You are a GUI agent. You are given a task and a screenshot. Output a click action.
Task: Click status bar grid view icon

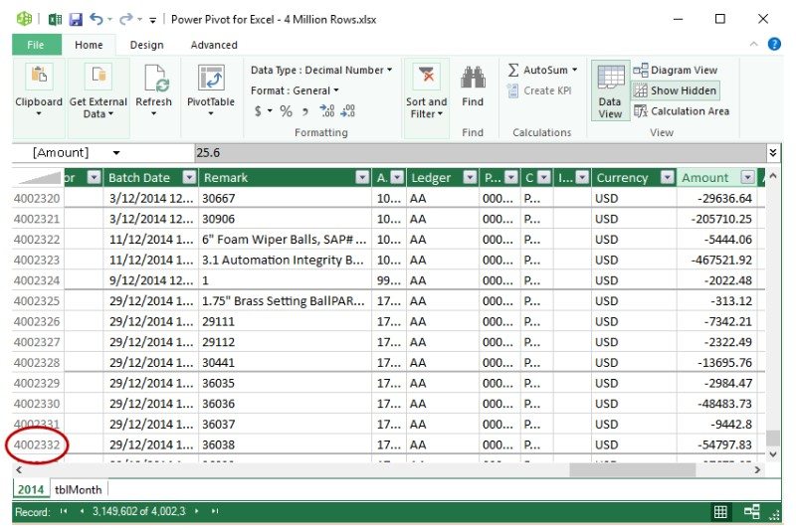point(719,512)
